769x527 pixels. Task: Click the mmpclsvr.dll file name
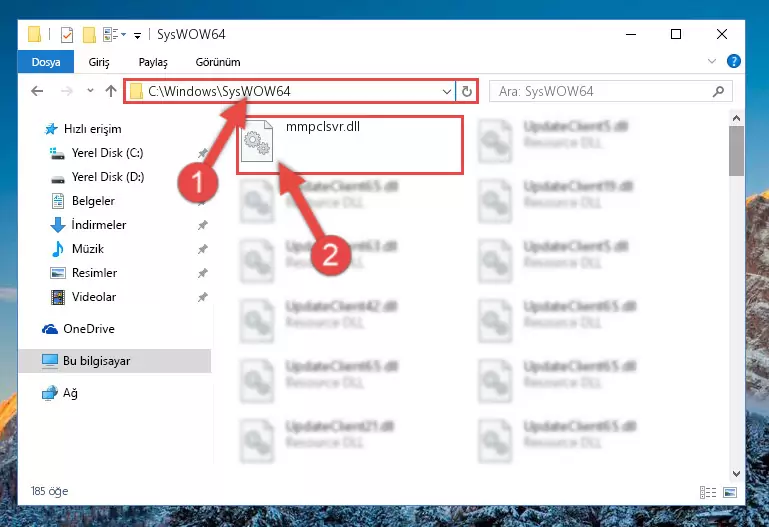(x=323, y=126)
